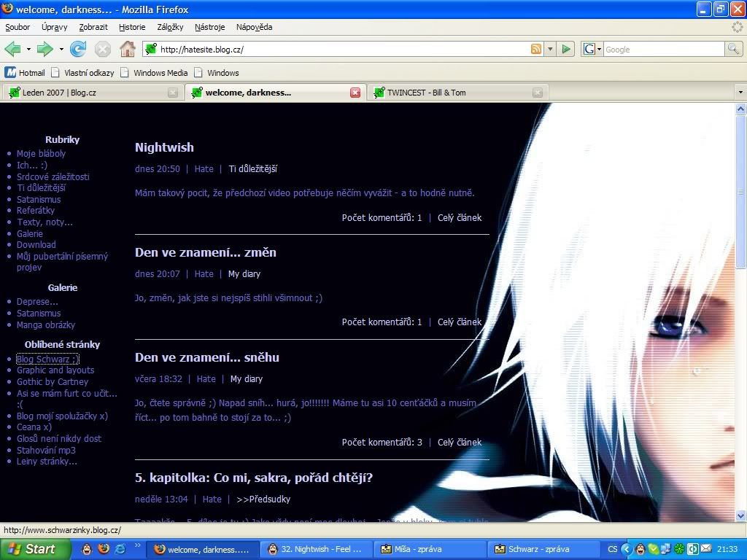Viewport: 747px width, 560px height.
Task: Click the penguin icon in the system tray
Action: click(640, 549)
